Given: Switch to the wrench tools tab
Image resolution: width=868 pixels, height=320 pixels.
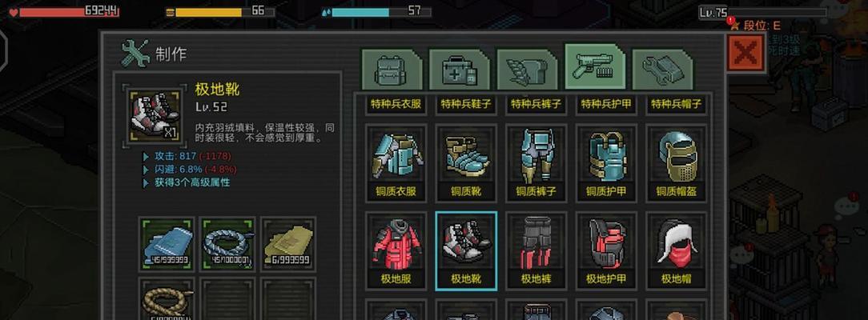Looking at the screenshot, I should tap(662, 70).
